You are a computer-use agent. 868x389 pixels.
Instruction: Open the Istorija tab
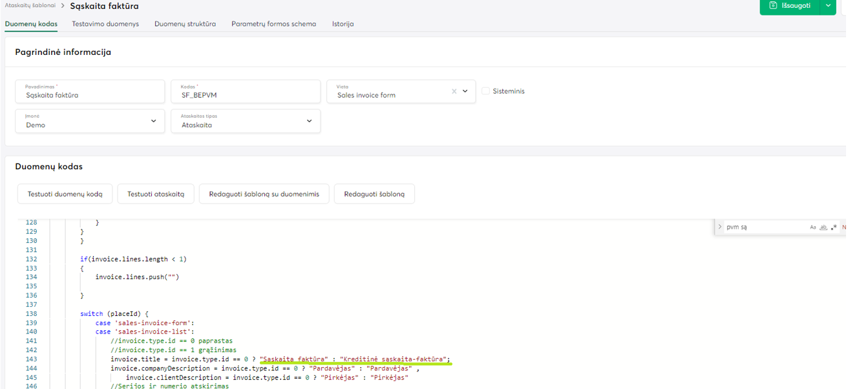coord(343,24)
